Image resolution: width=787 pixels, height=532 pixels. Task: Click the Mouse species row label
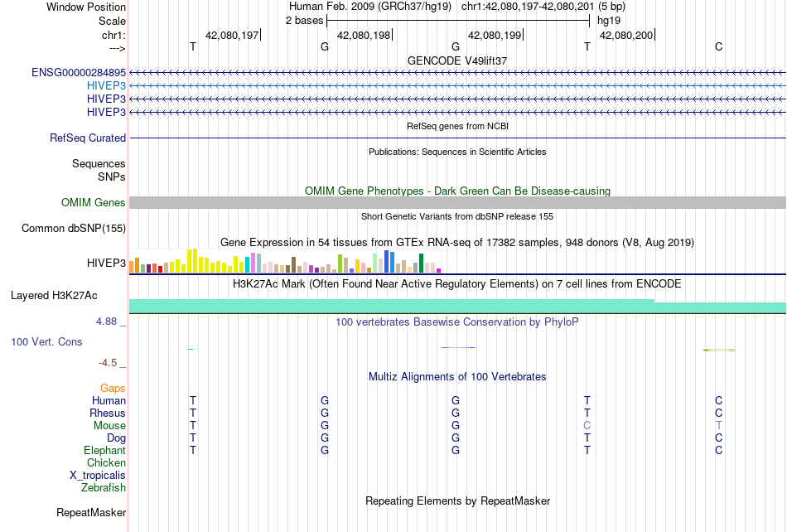[109, 426]
